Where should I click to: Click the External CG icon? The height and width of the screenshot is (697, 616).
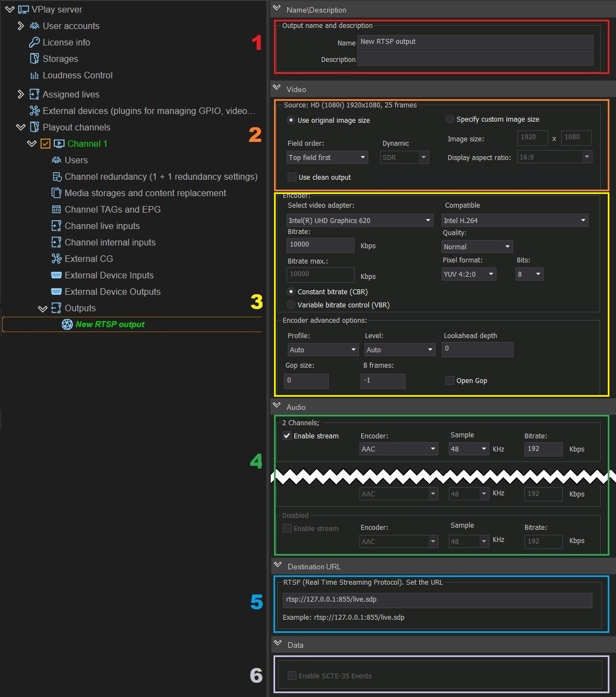tap(56, 259)
